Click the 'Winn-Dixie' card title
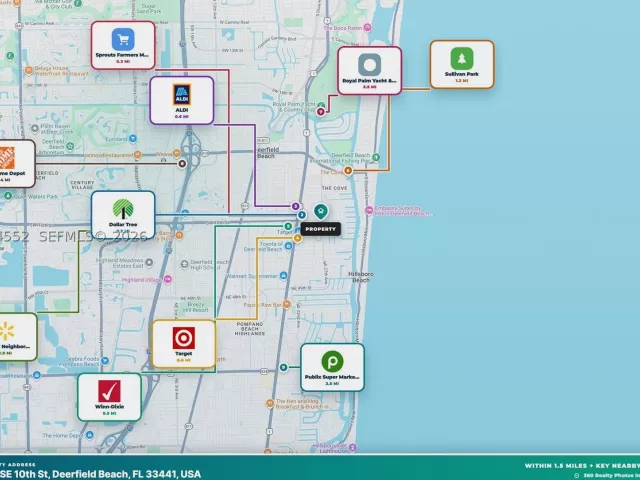Screen dimensions: 640x480 (x=109, y=407)
